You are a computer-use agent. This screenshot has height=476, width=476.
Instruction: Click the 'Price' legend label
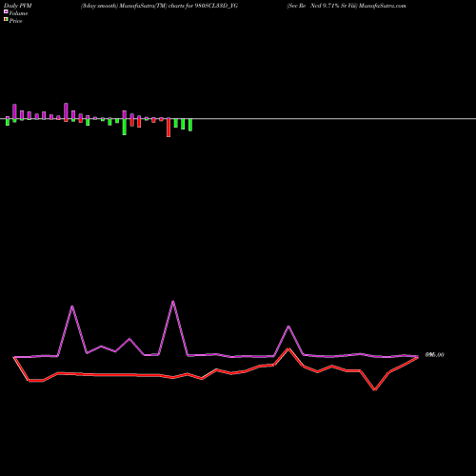click(x=15, y=21)
